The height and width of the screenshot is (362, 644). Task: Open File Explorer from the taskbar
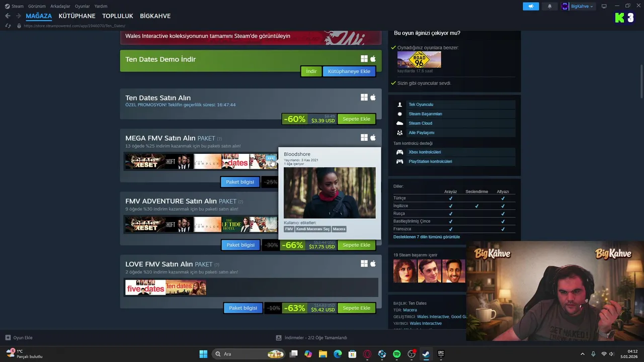pos(323,354)
